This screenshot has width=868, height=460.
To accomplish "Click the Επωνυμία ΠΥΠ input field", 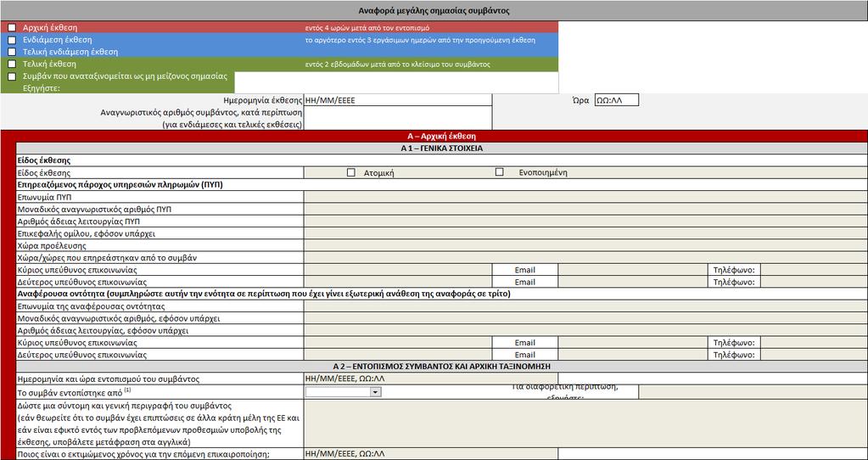I will tap(585, 197).
